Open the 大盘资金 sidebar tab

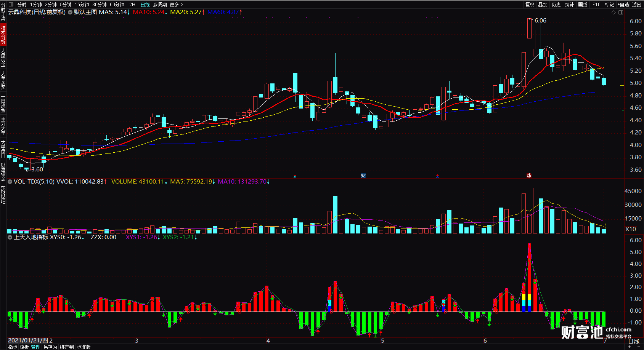tap(3, 58)
